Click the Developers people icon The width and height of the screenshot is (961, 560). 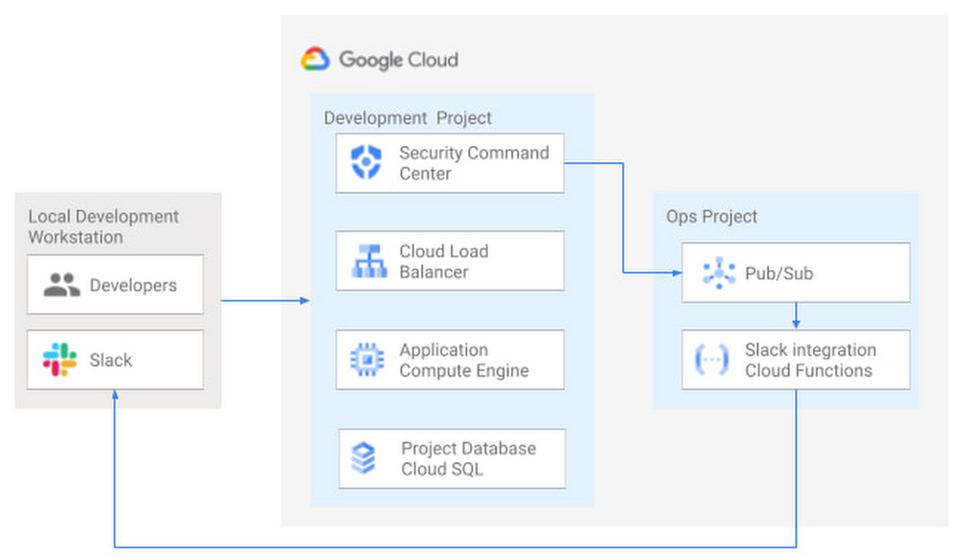[62, 285]
